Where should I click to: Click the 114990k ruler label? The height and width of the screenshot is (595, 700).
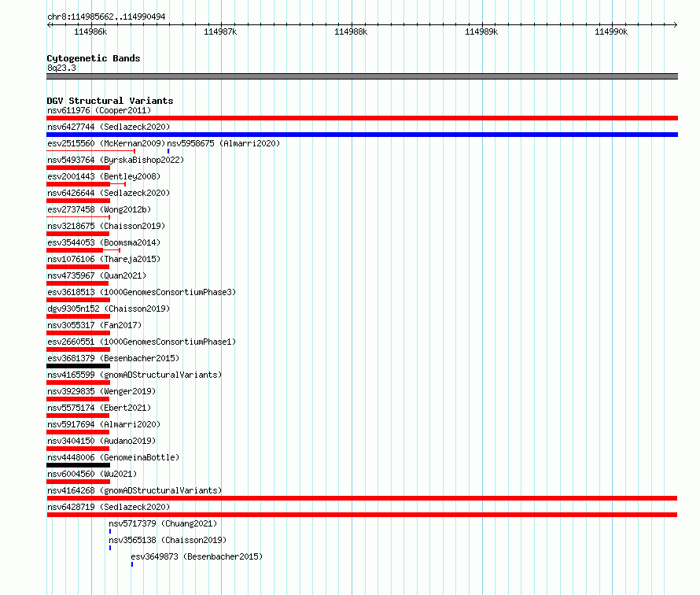pos(611,31)
